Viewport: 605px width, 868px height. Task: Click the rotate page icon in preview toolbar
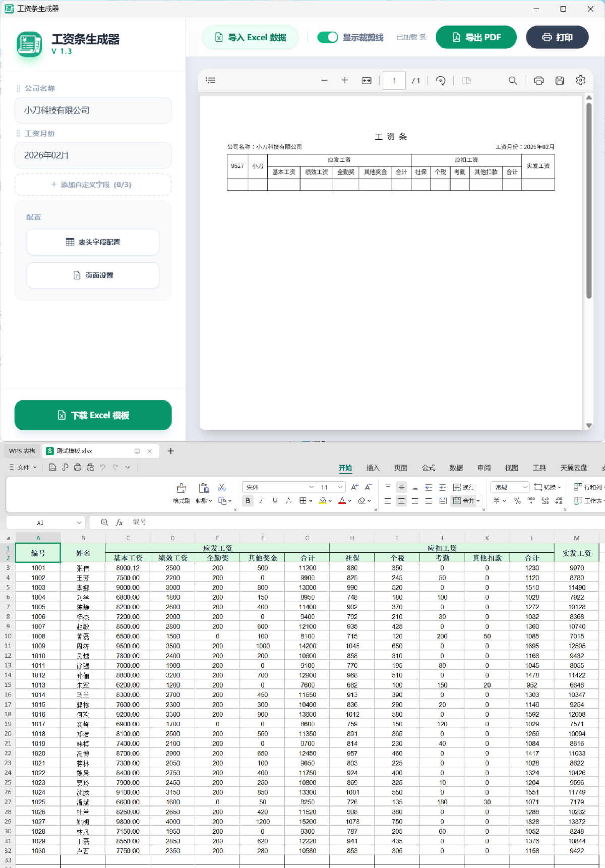[441, 81]
